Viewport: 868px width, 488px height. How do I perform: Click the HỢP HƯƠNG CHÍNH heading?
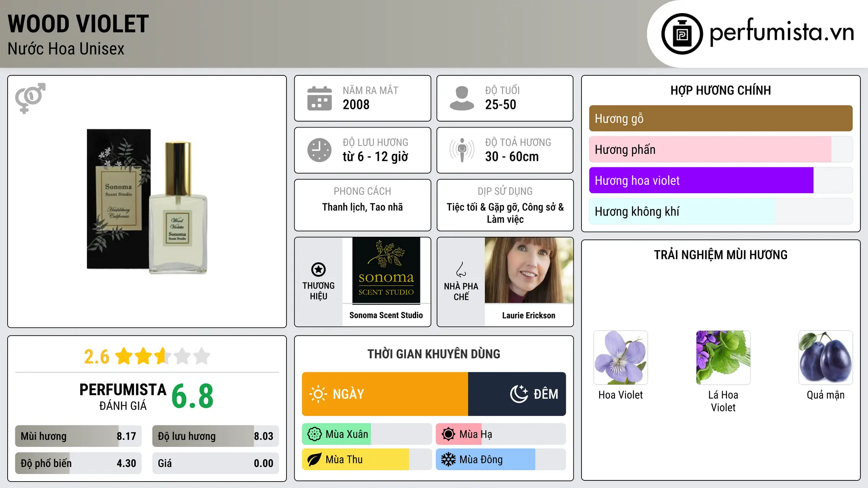[x=721, y=90]
